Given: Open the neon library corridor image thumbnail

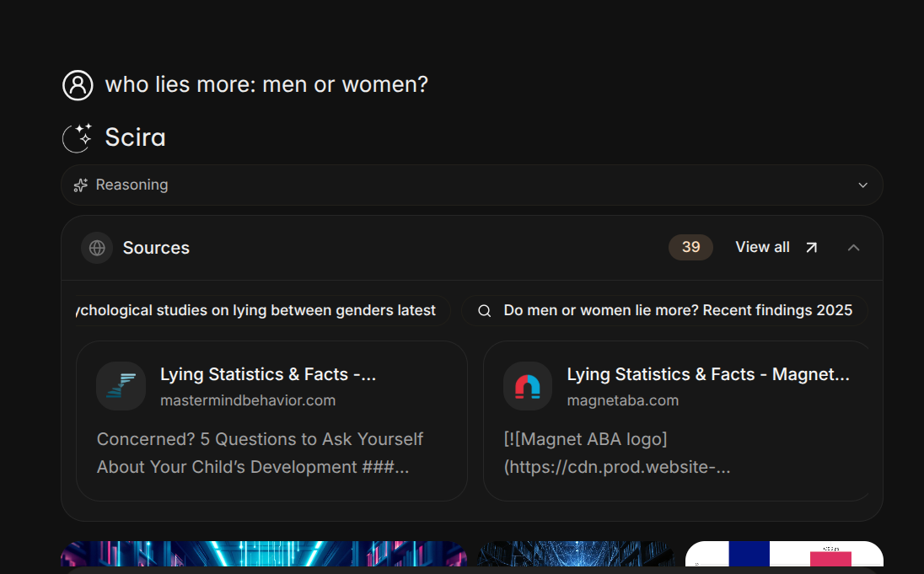Looking at the screenshot, I should click(x=264, y=554).
